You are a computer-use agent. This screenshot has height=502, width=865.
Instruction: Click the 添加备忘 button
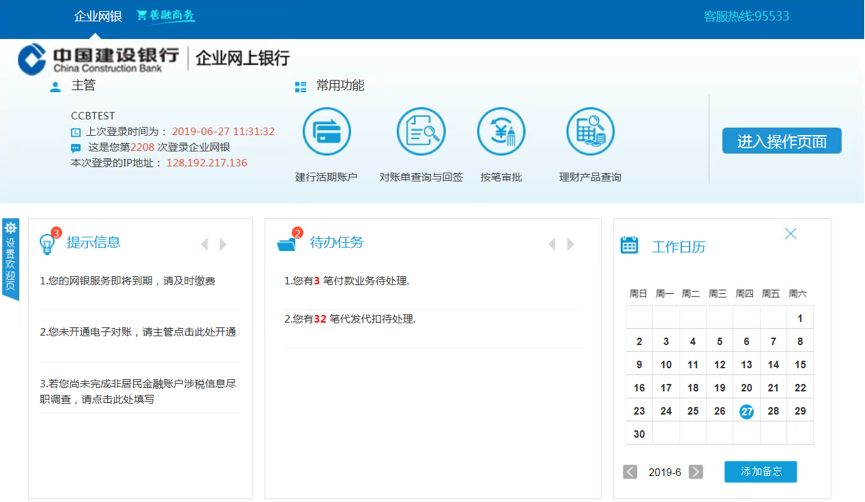pyautogui.click(x=761, y=472)
